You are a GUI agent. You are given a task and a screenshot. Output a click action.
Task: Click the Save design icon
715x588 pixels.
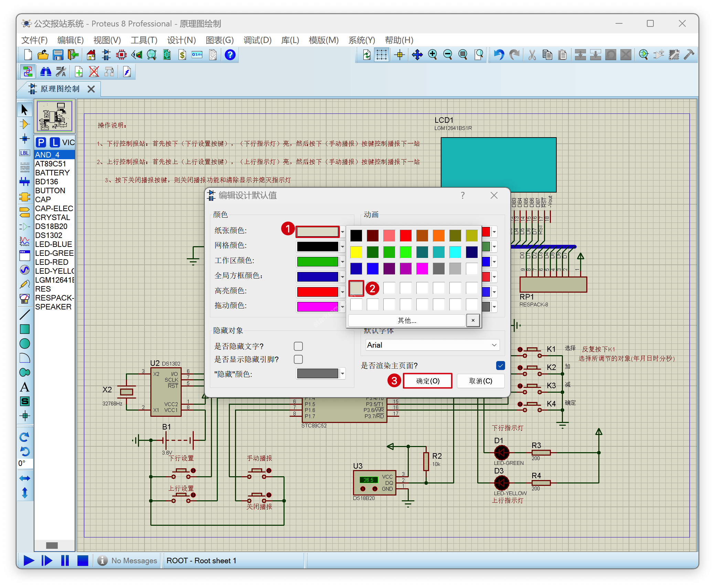point(58,55)
